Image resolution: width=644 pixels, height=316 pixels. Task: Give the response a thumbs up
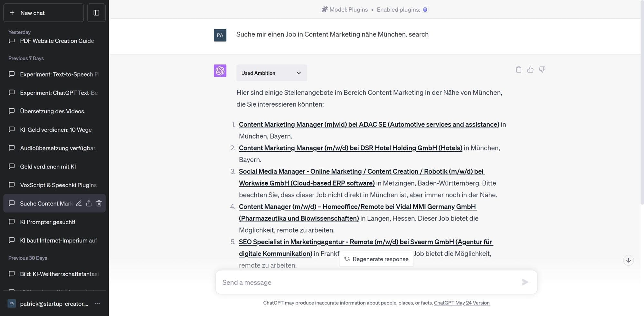coord(530,70)
